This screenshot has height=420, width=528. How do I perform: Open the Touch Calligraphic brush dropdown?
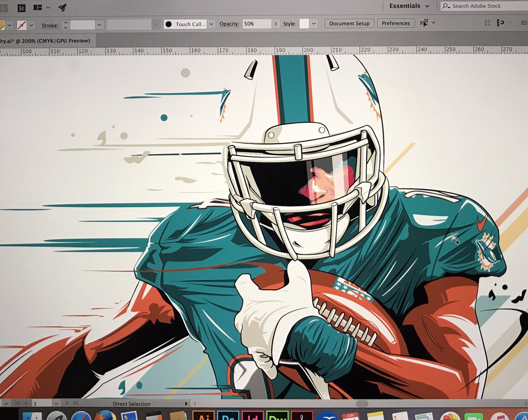212,24
